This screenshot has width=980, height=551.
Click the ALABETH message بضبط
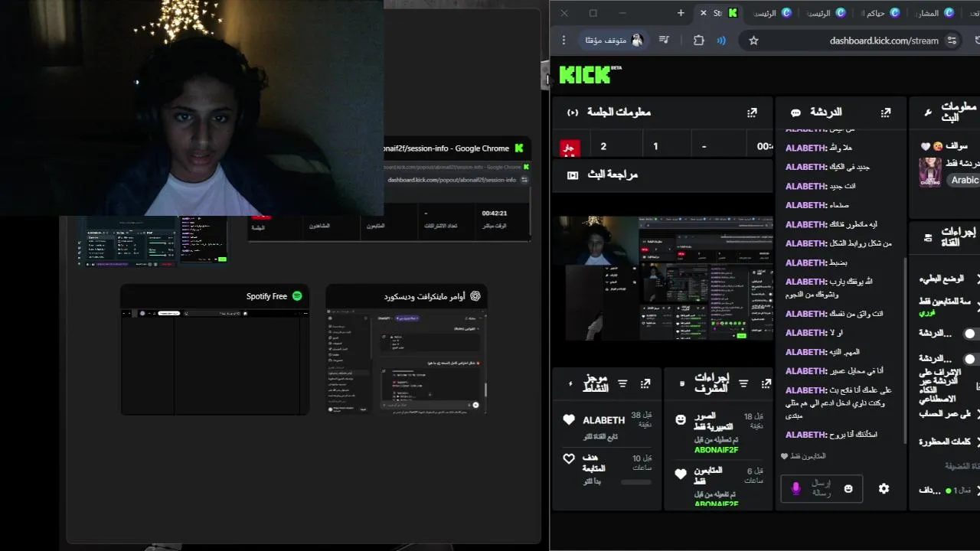(816, 262)
